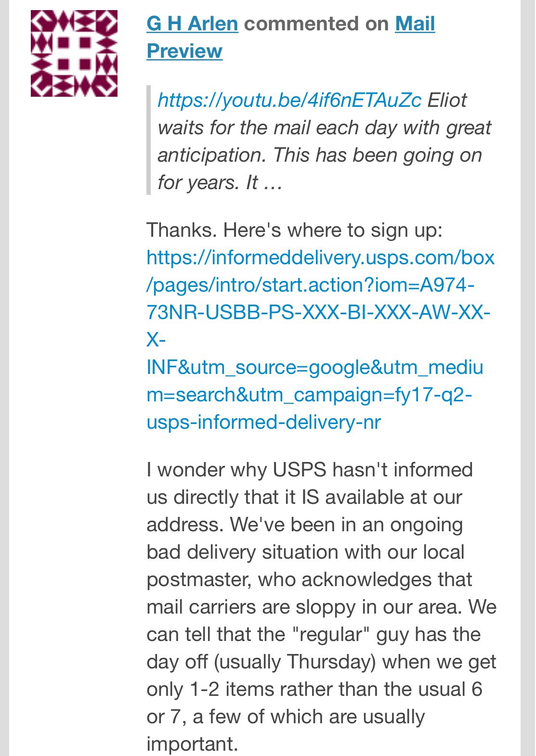Click the quoted word "anticipation."
This screenshot has height=756, width=536.
tap(212, 155)
